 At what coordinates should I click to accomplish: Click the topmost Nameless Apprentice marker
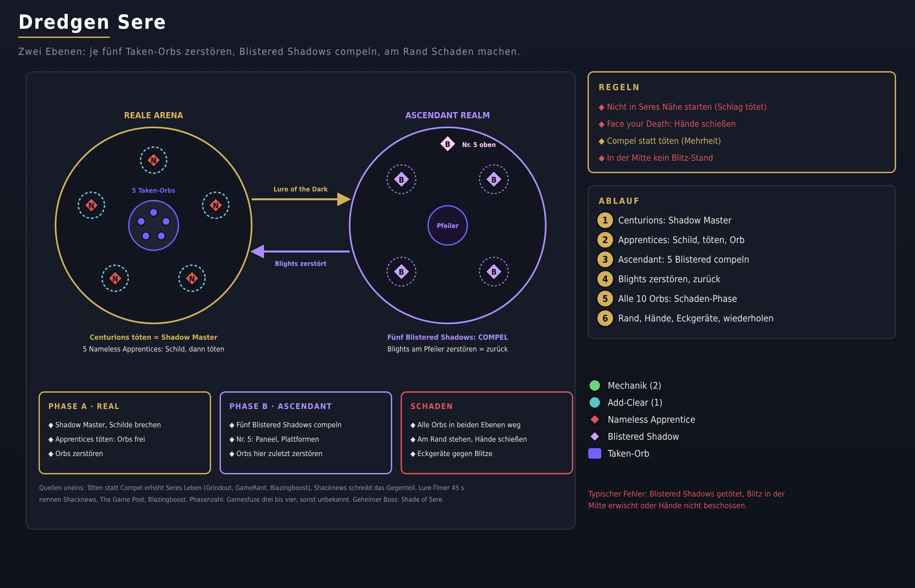[x=154, y=160]
